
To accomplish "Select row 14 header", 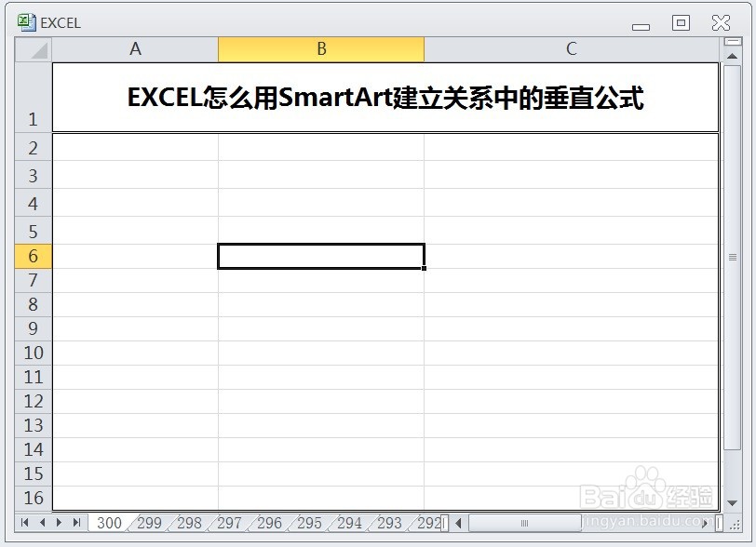I will (x=33, y=449).
